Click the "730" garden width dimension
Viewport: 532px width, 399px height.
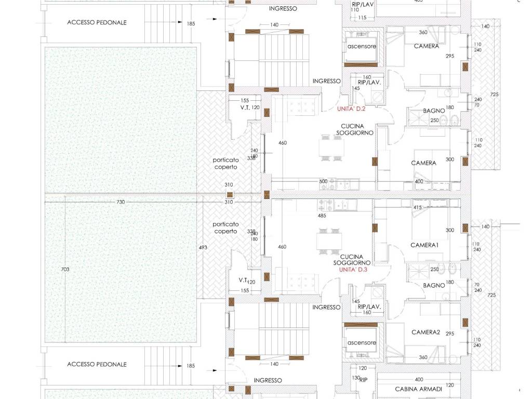(x=121, y=202)
